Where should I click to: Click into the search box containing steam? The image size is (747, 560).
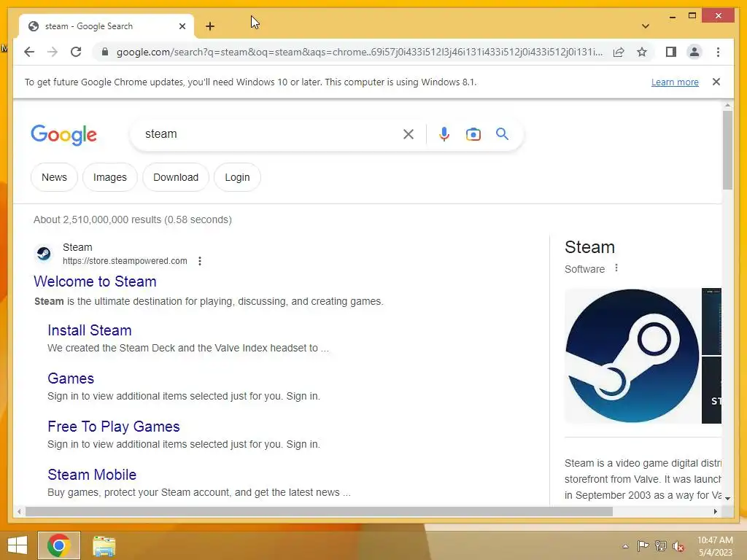click(267, 134)
